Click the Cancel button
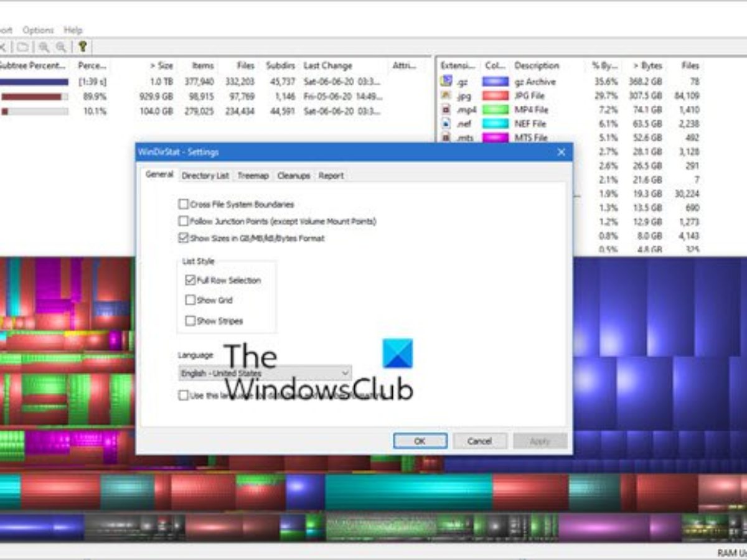 pyautogui.click(x=479, y=441)
